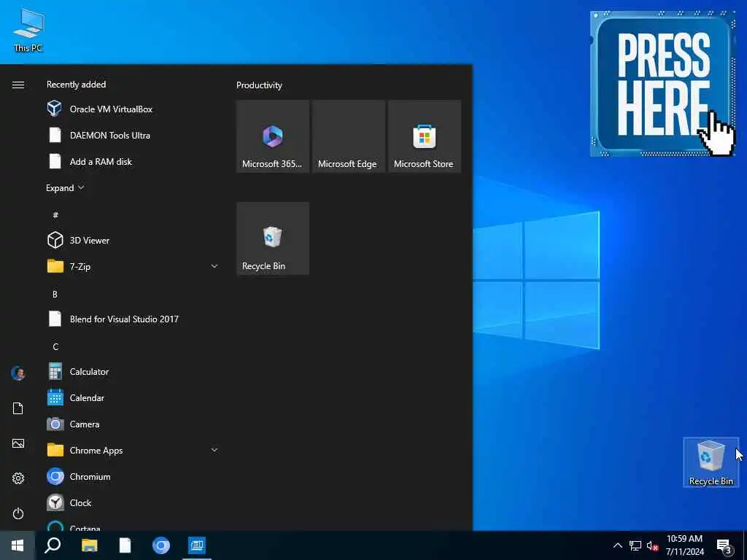Viewport: 747px width, 560px height.
Task: Open Pictures from the Start sidebar
Action: [18, 443]
